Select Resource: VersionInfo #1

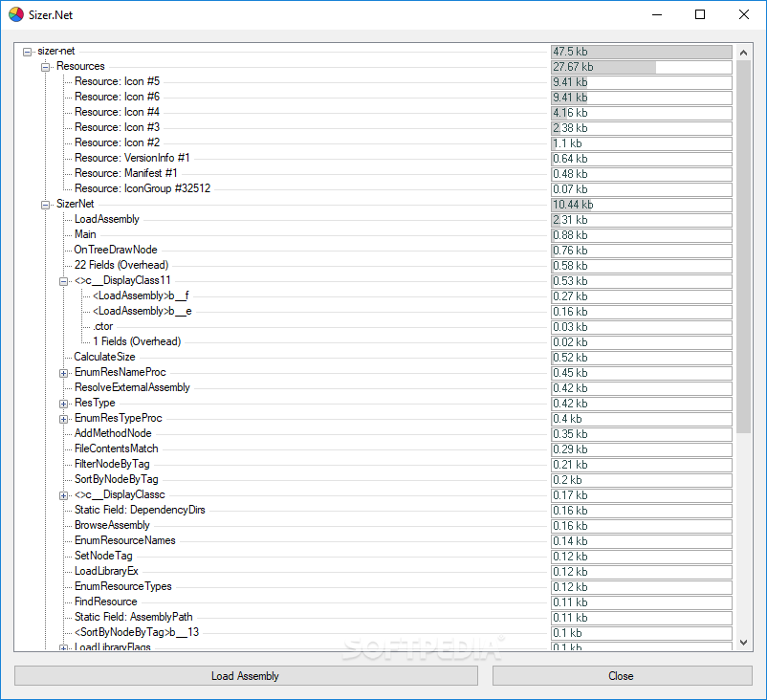point(132,158)
